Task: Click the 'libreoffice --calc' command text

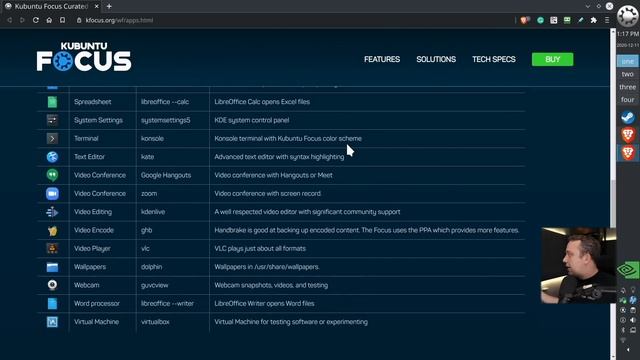Action: click(x=165, y=102)
